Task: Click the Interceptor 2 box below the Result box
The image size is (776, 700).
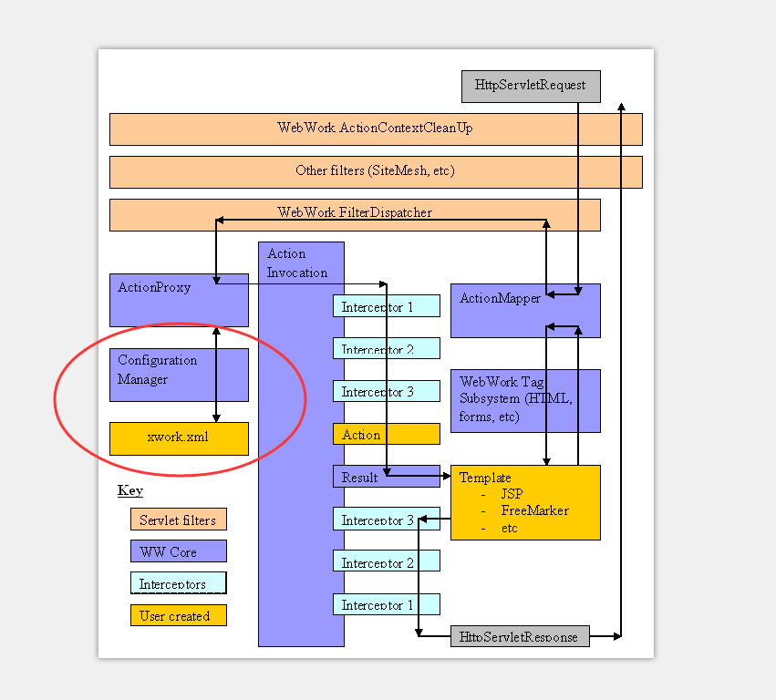Action: [x=387, y=561]
